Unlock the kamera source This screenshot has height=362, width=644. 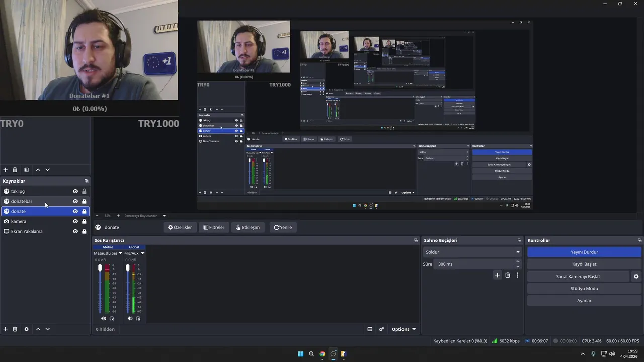84,221
